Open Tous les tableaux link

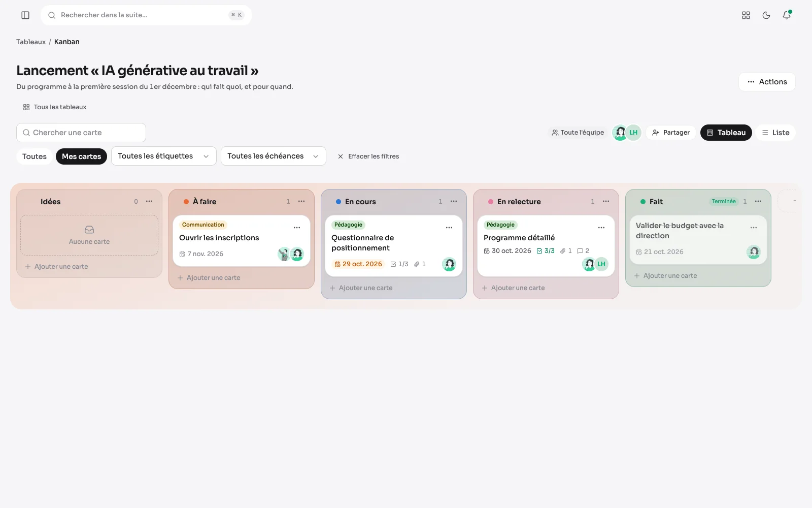[55, 107]
